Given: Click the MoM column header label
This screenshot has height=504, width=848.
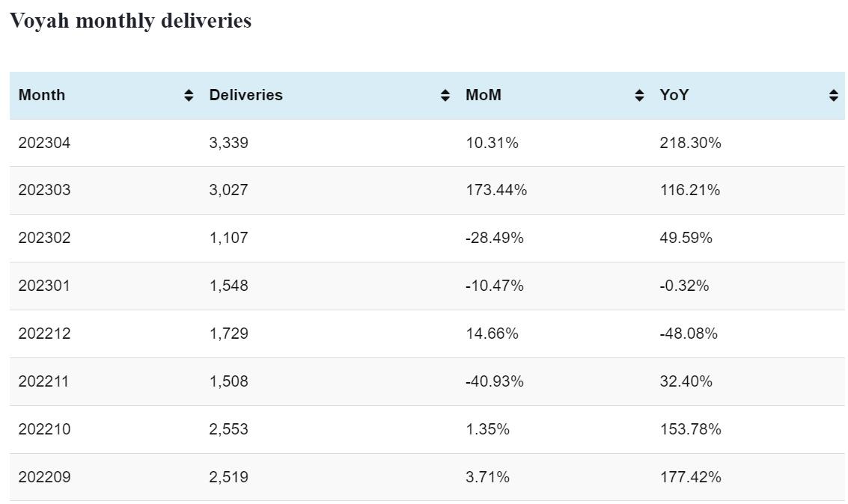Looking at the screenshot, I should [x=484, y=95].
